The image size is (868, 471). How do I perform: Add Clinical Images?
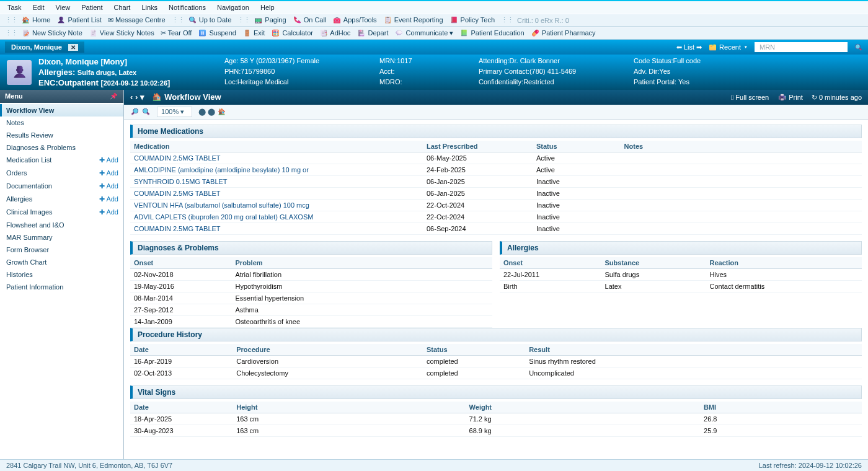(108, 212)
